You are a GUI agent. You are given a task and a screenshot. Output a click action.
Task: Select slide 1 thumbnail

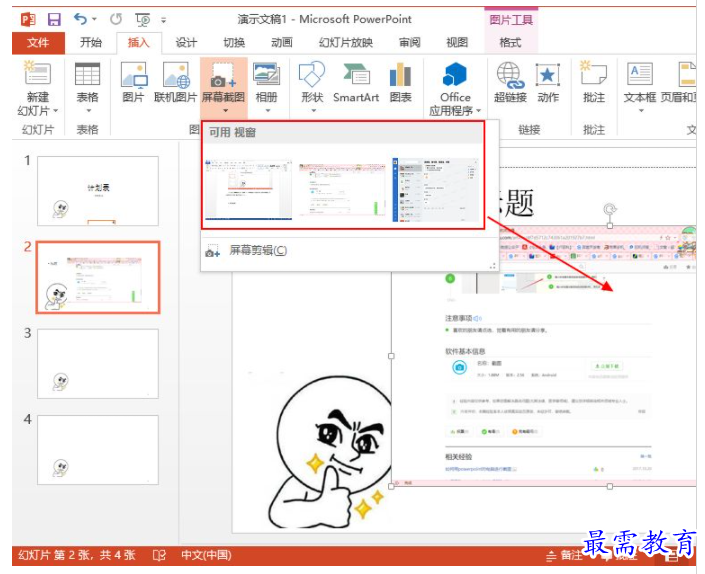click(98, 191)
